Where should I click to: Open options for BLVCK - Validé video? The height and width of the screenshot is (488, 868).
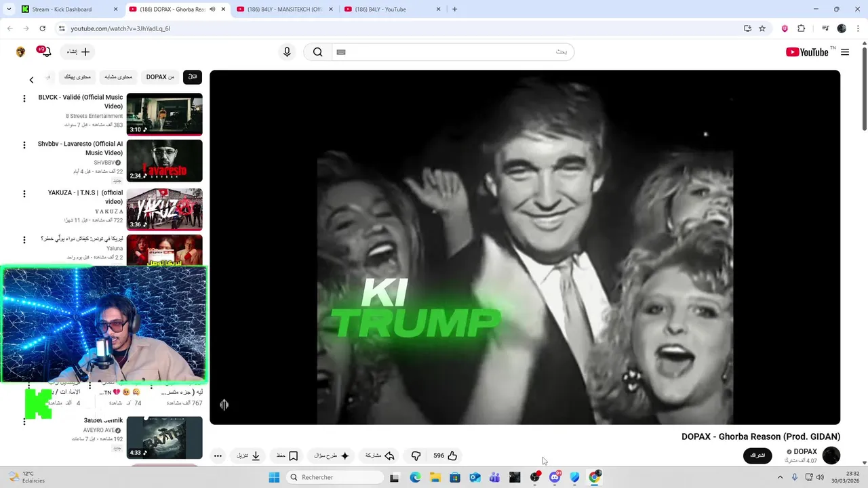[x=24, y=98]
